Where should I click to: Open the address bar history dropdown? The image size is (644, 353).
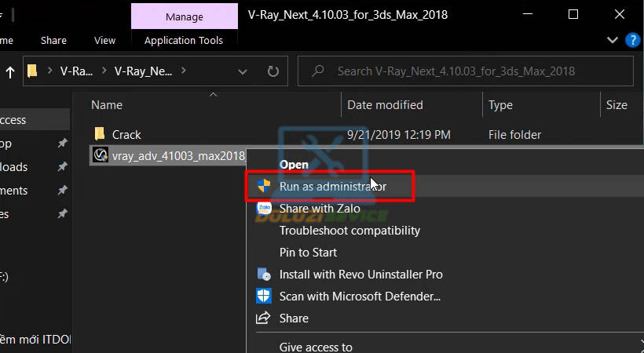[x=243, y=72]
